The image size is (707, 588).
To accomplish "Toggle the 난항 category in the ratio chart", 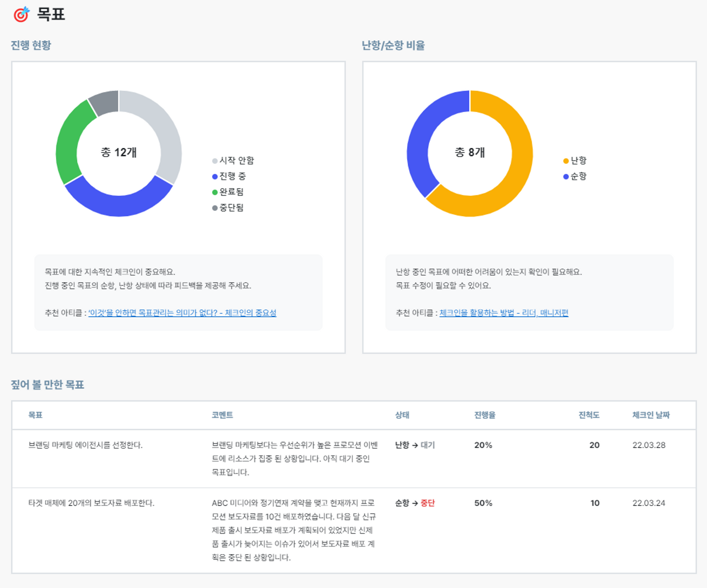I will click(581, 160).
